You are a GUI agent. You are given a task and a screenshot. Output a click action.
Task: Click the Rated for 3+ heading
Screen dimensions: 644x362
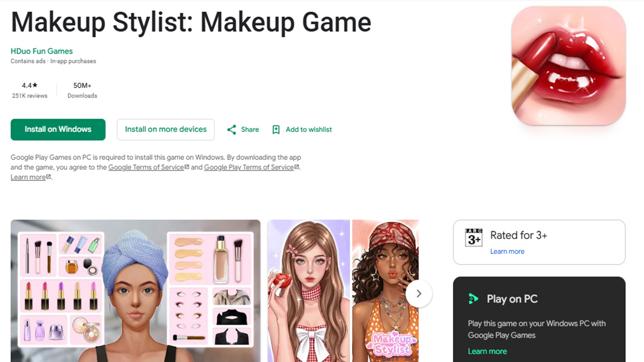(x=518, y=235)
